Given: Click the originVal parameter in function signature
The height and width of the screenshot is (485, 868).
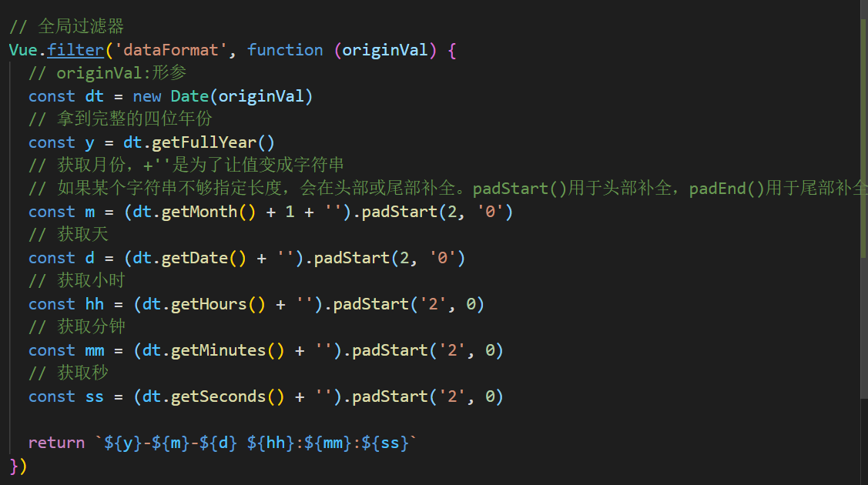Looking at the screenshot, I should pos(385,50).
